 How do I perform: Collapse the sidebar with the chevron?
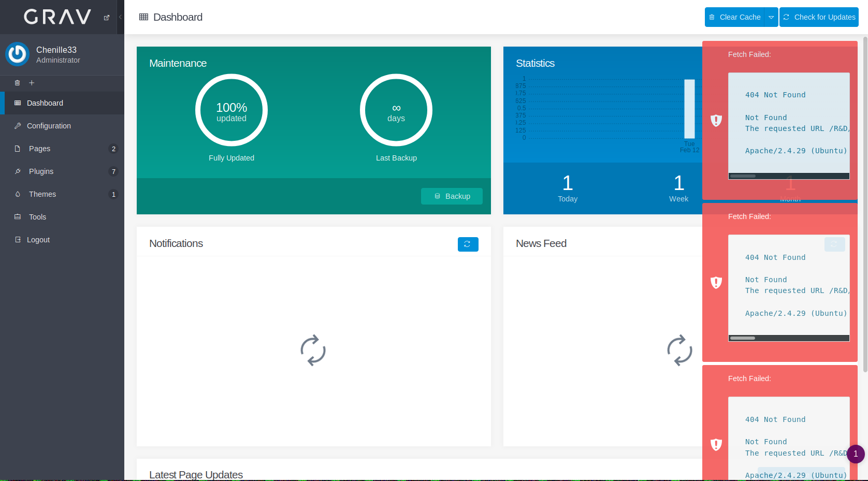pos(120,17)
